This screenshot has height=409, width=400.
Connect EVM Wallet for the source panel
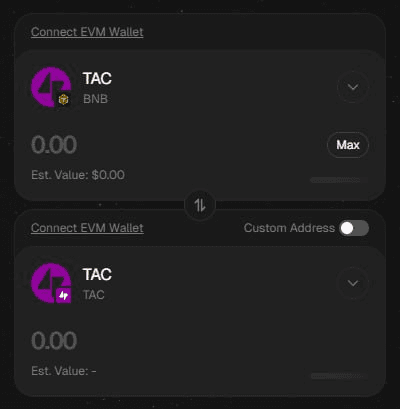coord(87,32)
